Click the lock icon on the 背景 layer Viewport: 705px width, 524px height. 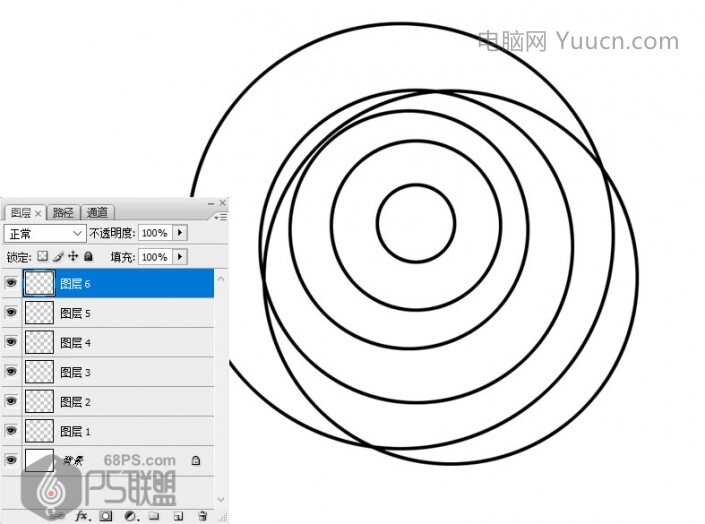pos(196,460)
